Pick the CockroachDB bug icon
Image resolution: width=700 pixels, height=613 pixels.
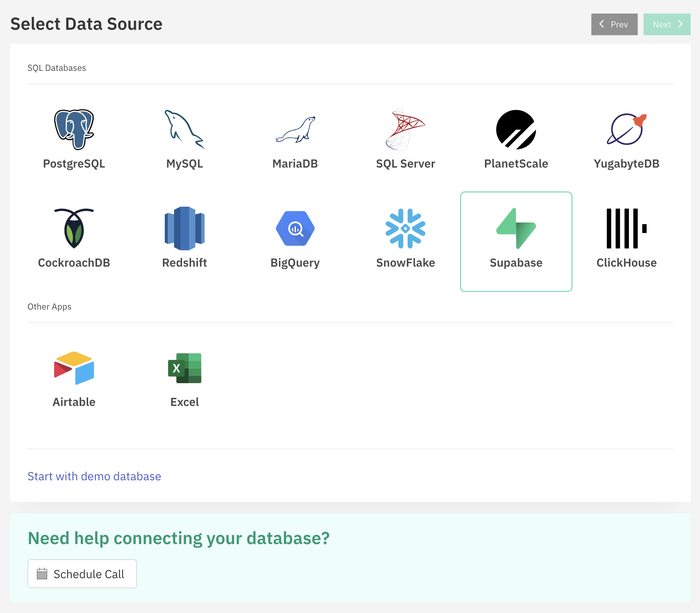74,228
